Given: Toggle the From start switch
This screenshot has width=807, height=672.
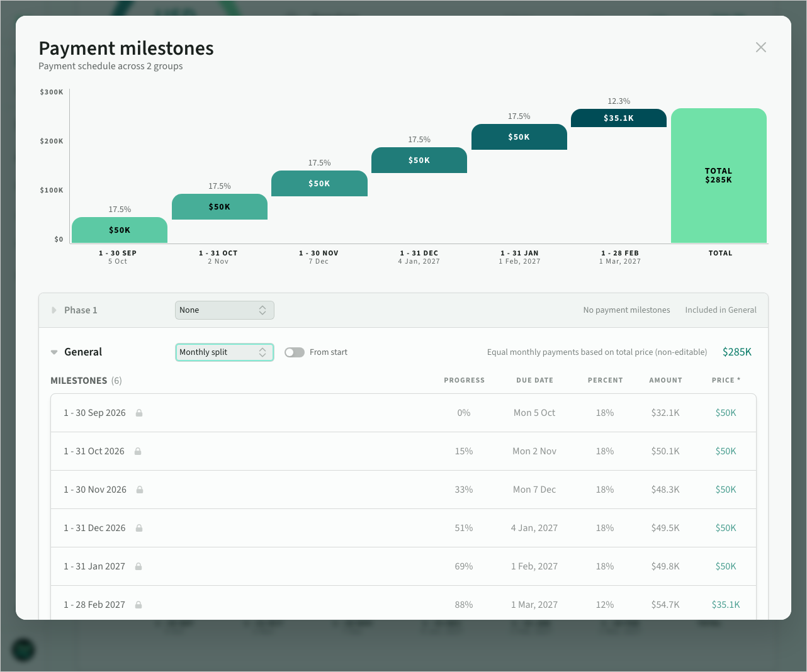Looking at the screenshot, I should click(294, 352).
